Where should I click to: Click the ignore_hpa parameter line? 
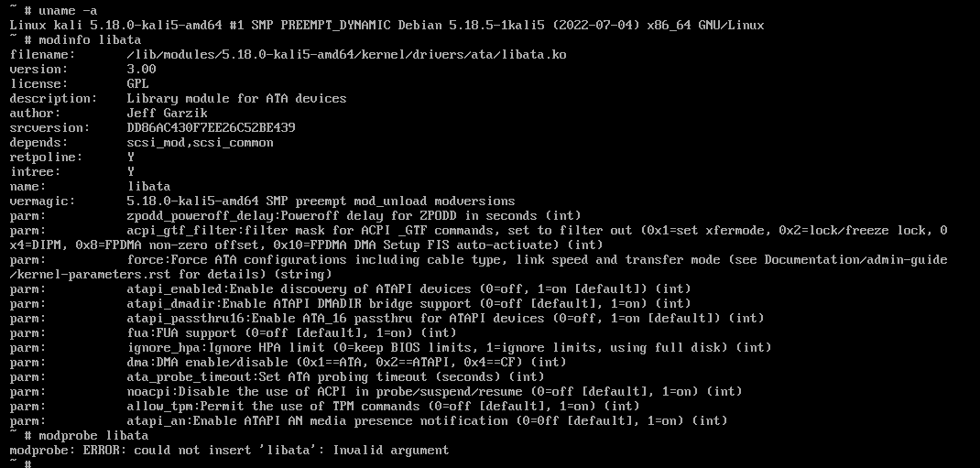pyautogui.click(x=449, y=347)
